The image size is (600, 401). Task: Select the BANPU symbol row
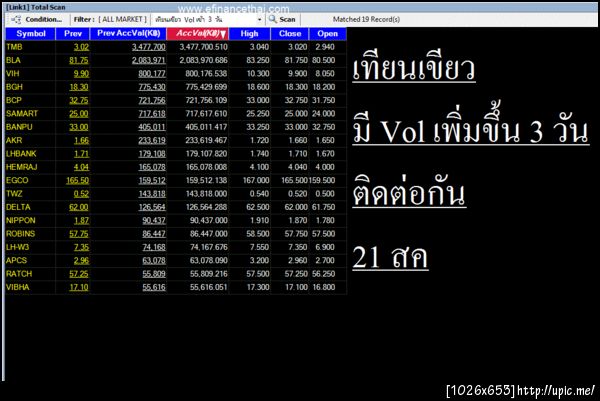(176, 127)
